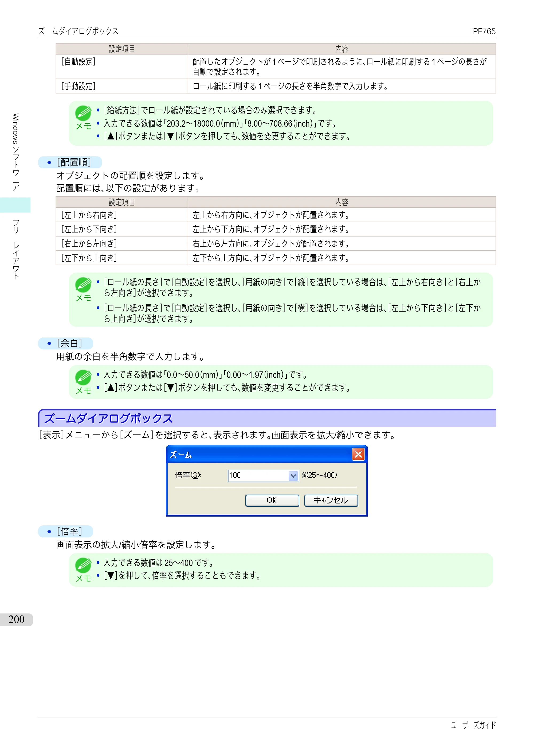Click the [手動設定] table cell
The height and width of the screenshot is (756, 534).
pyautogui.click(x=122, y=86)
